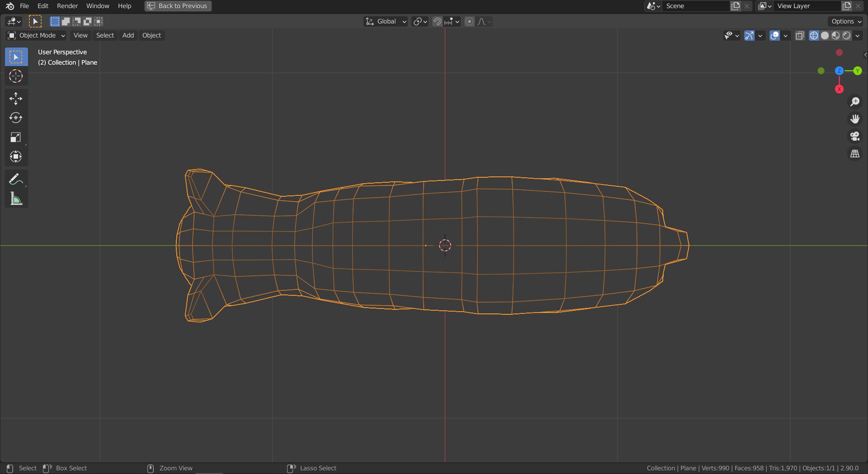The width and height of the screenshot is (868, 474).
Task: Select the Measure ruler tool
Action: click(x=16, y=199)
